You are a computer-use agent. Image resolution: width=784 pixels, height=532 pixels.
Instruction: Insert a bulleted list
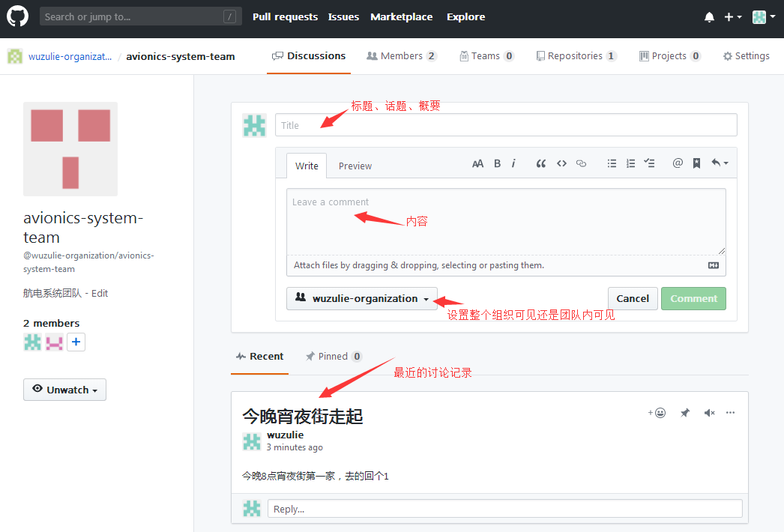pyautogui.click(x=612, y=163)
